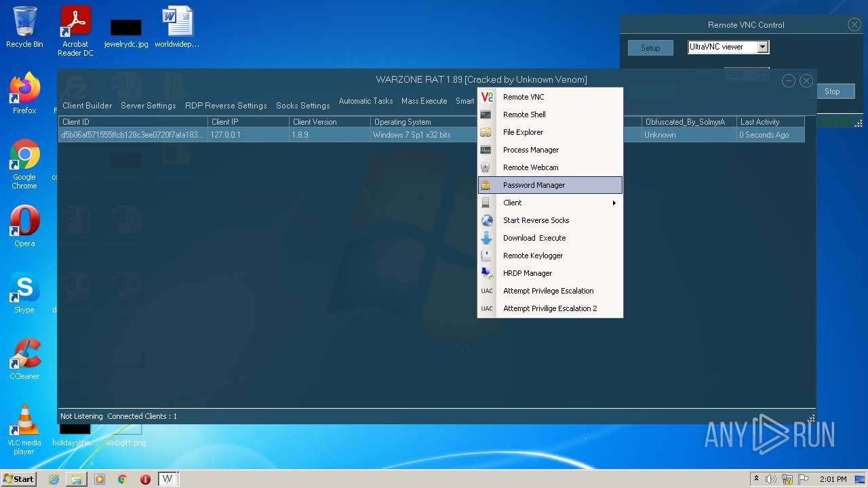Click Obfuscated_By_SolmyrA column header
868x488 pixels.
click(x=689, y=122)
